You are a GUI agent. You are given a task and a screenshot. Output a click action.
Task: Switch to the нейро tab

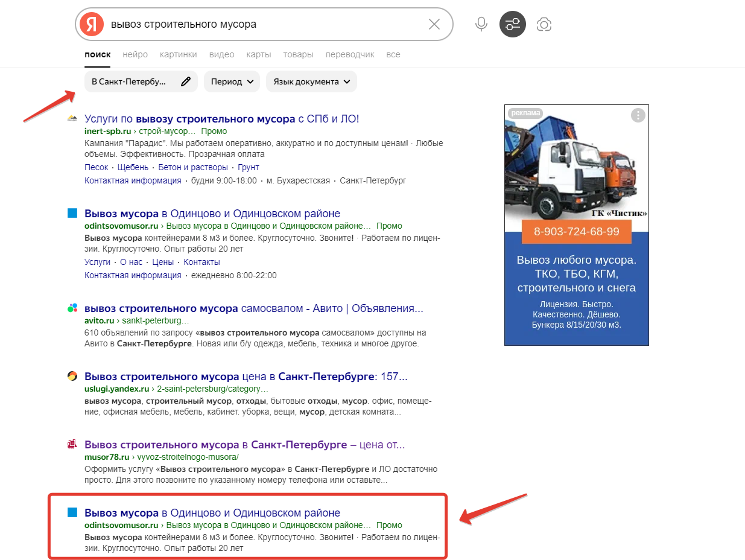point(135,54)
